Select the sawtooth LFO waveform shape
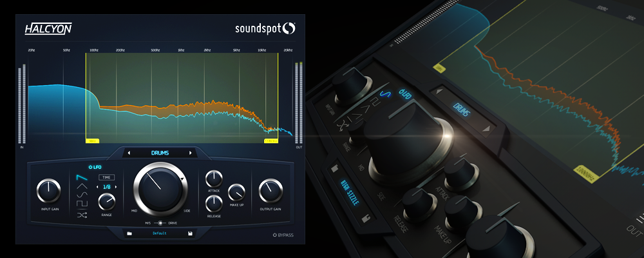Image resolution: width=644 pixels, height=258 pixels. point(81,178)
